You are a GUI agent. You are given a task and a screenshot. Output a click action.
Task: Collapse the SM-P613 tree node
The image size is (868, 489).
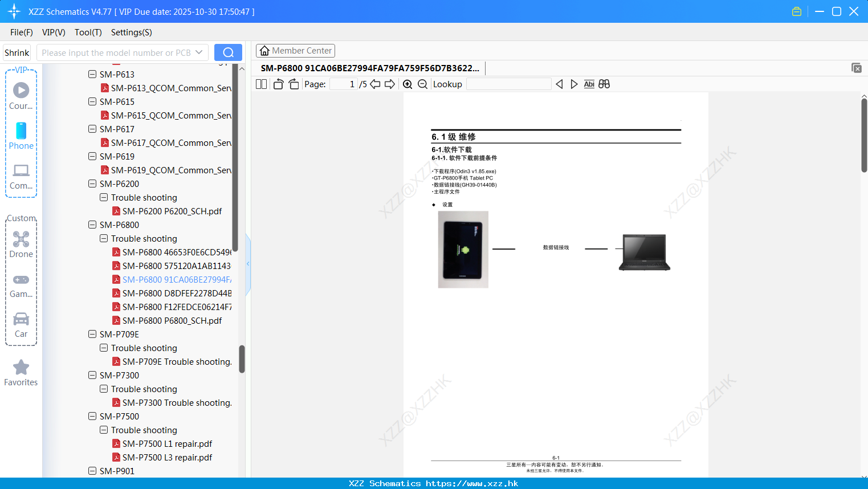92,74
